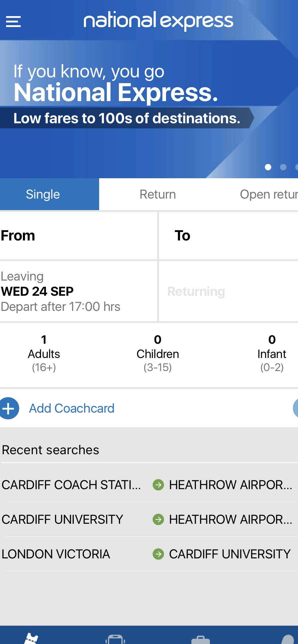Tap the green arrow in Cardiff University row
This screenshot has height=644, width=298.
click(x=158, y=520)
